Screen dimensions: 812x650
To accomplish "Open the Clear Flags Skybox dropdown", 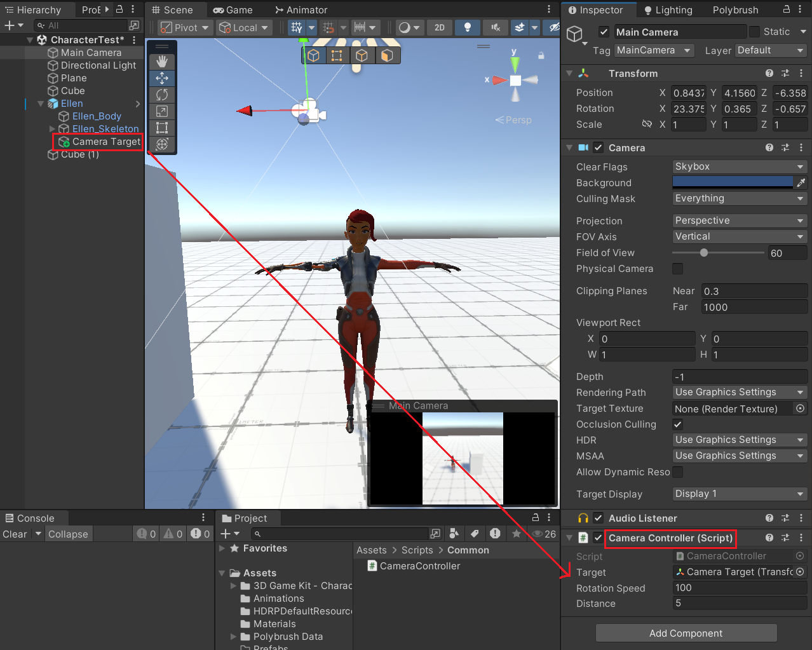I will pos(740,166).
